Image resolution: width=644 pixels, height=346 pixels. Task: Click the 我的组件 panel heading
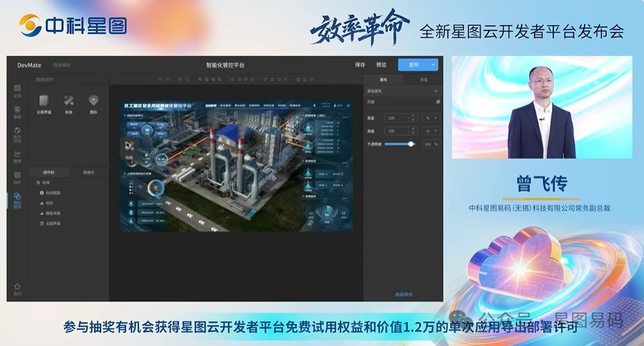click(x=44, y=80)
